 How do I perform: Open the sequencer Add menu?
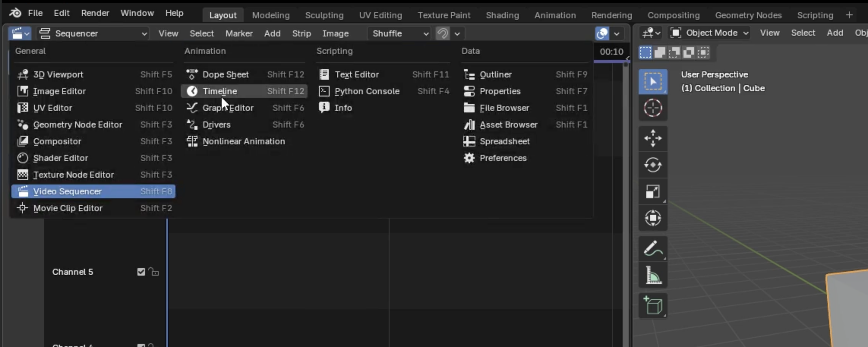tap(272, 33)
